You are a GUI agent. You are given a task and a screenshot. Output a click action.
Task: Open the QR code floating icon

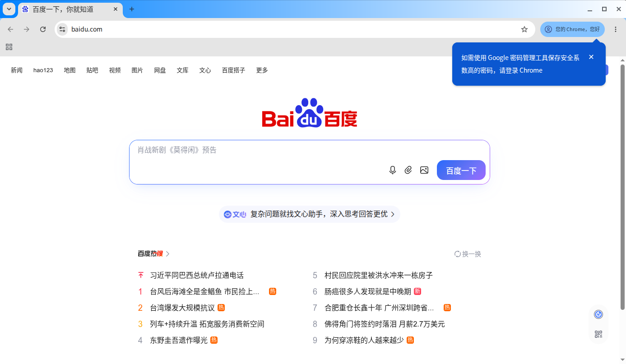(x=598, y=334)
